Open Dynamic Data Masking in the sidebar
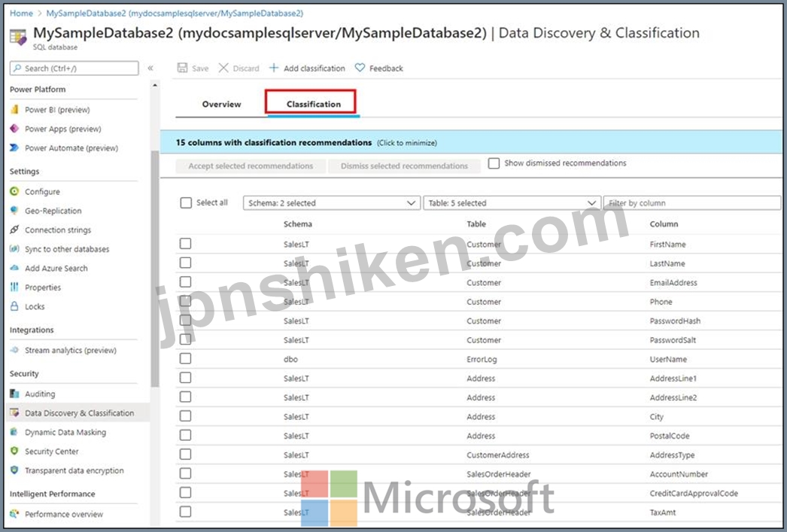The width and height of the screenshot is (787, 532). pyautogui.click(x=65, y=432)
